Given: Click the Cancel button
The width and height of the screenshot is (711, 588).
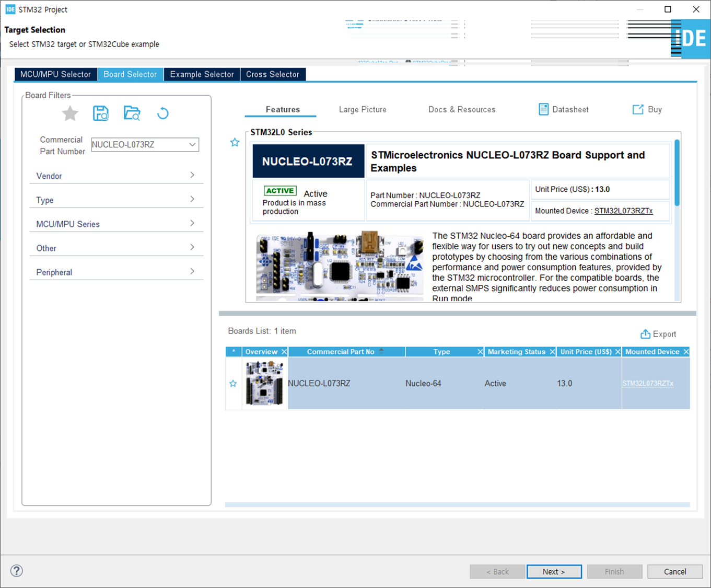Looking at the screenshot, I should pyautogui.click(x=675, y=572).
